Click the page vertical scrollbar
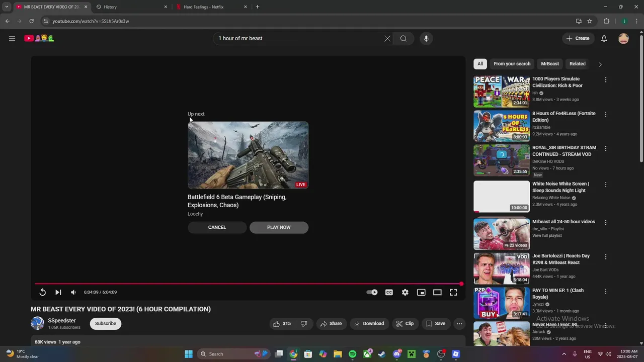Screen dimensions: 644x362 point(641,98)
